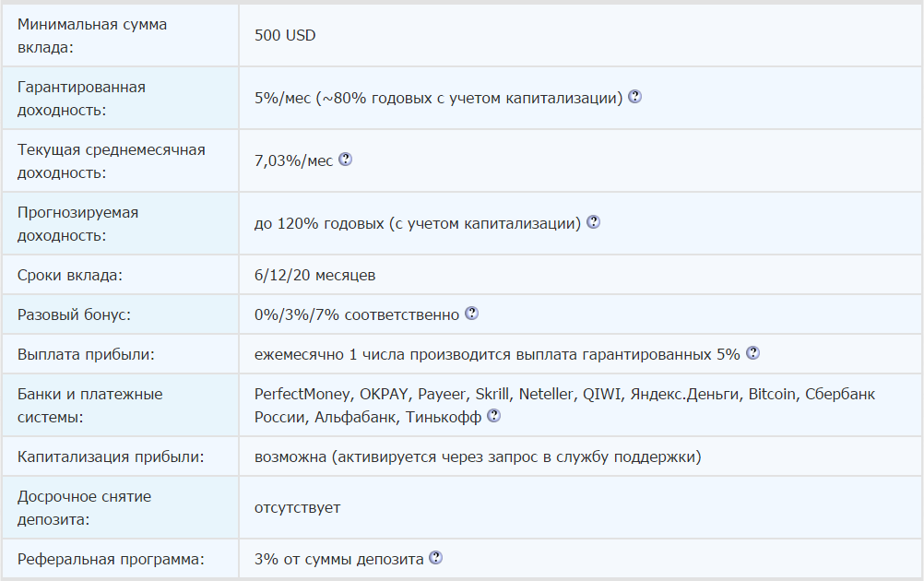Click help icon next to 7,03%/мес

pos(346,160)
